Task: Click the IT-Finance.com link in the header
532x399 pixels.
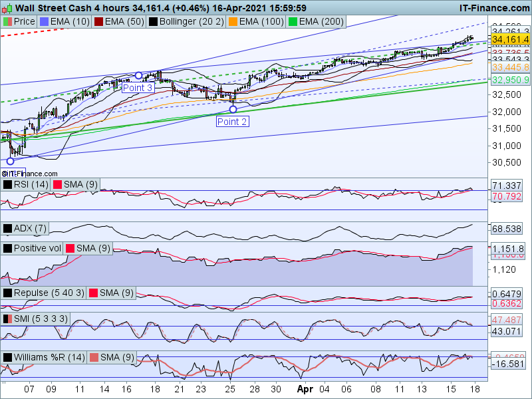Action: click(494, 8)
